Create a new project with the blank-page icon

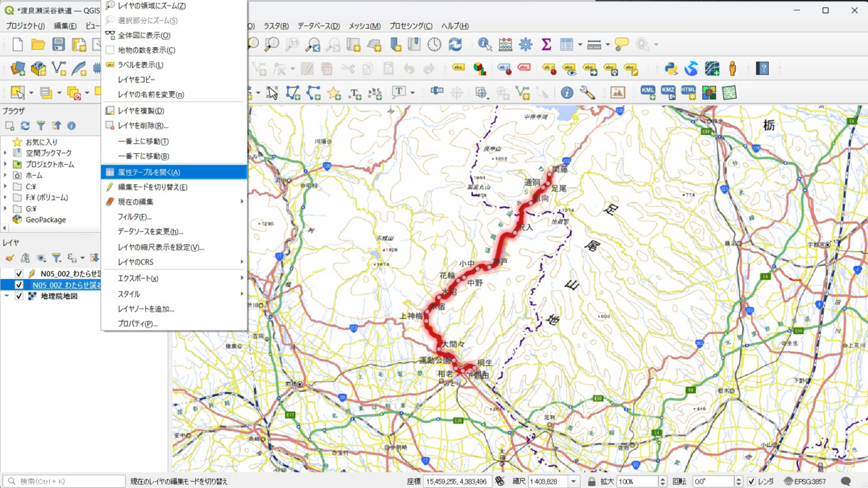pyautogui.click(x=17, y=45)
